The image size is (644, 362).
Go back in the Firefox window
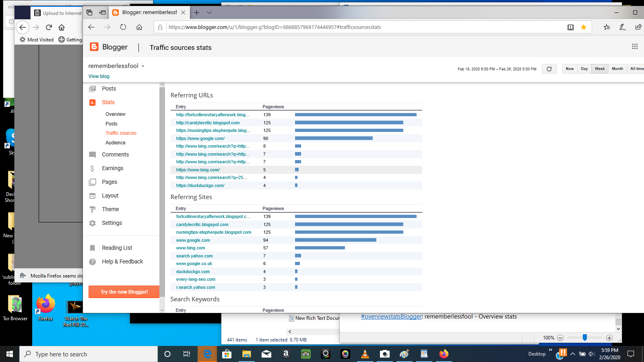(x=23, y=27)
